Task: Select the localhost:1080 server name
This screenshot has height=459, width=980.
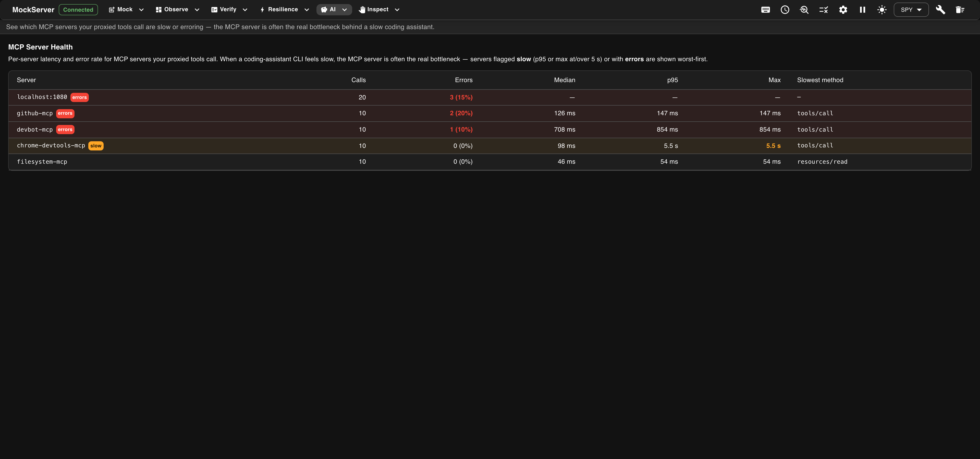Action: click(x=42, y=97)
